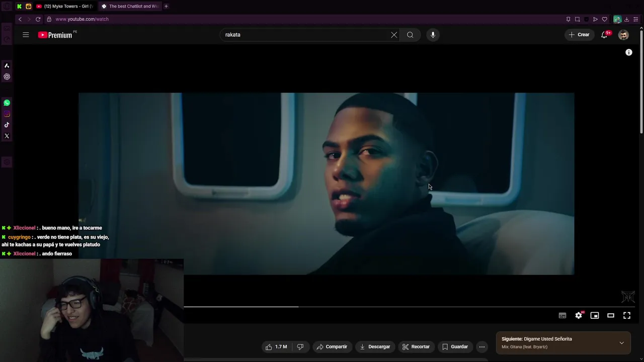The height and width of the screenshot is (362, 644).
Task: Open X (Twitter) in browser sidebar
Action: coord(7,136)
